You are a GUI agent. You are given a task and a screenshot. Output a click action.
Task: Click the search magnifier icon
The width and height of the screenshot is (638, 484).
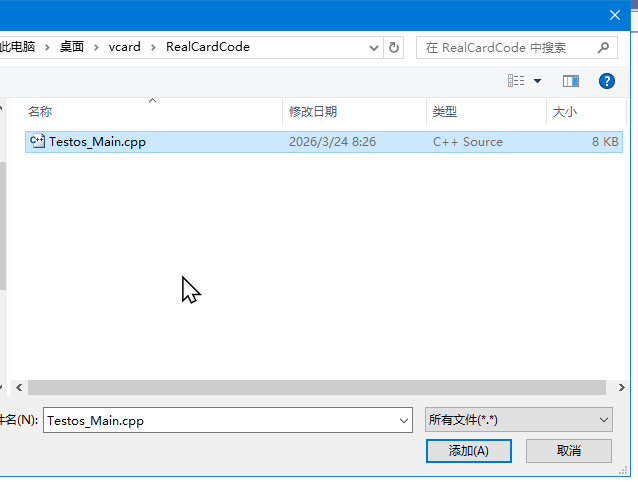click(x=605, y=47)
